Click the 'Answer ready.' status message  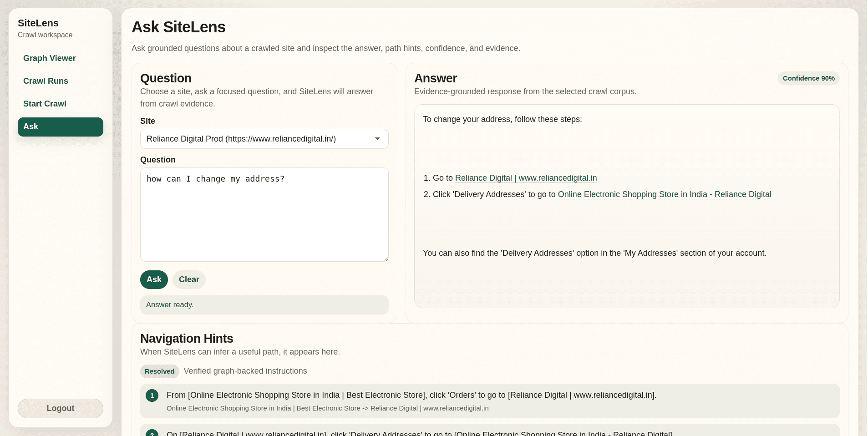pos(264,305)
